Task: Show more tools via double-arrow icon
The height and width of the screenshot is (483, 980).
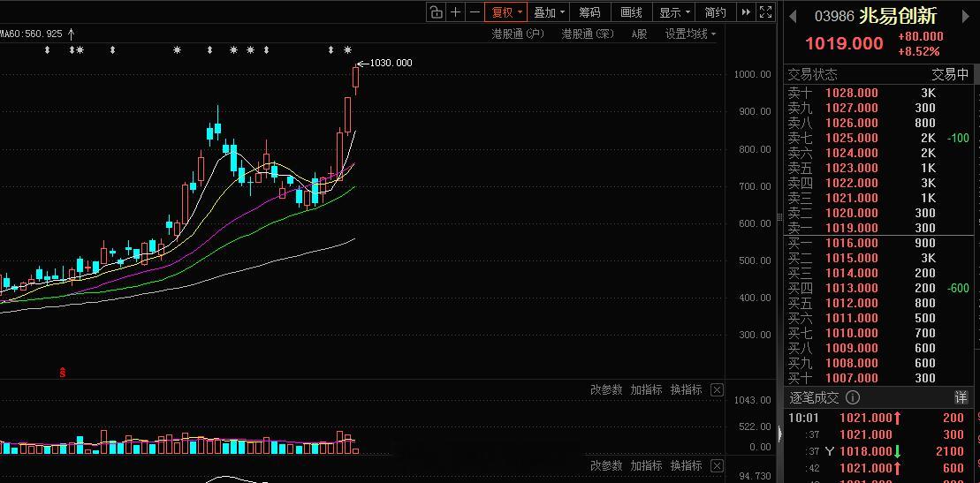Action: click(746, 11)
